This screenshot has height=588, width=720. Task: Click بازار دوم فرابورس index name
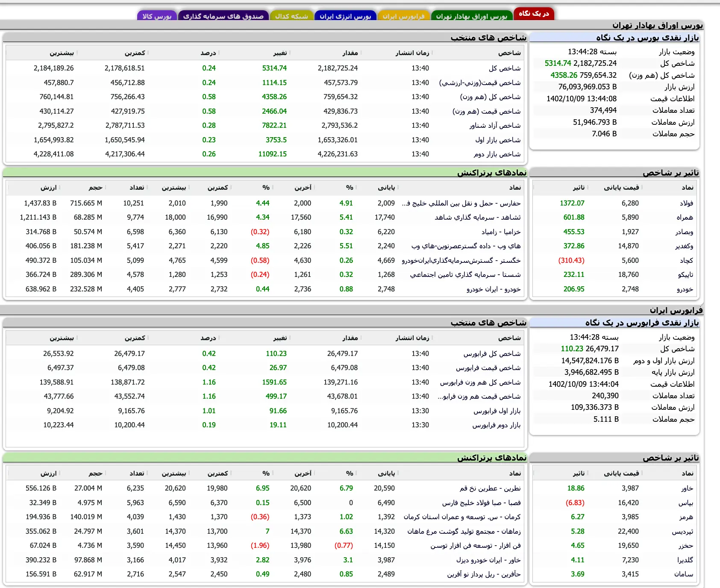point(497,425)
